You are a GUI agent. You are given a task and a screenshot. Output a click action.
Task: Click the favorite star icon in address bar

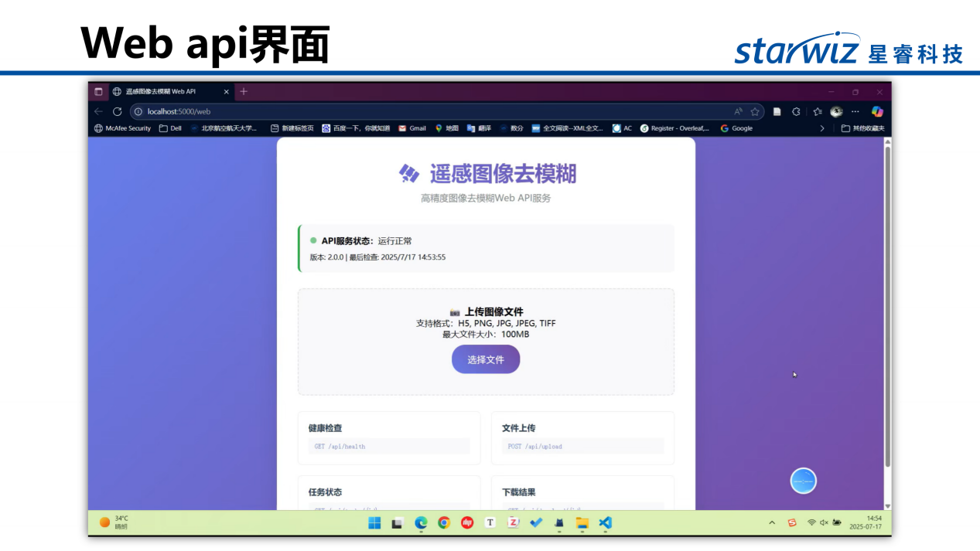755,111
